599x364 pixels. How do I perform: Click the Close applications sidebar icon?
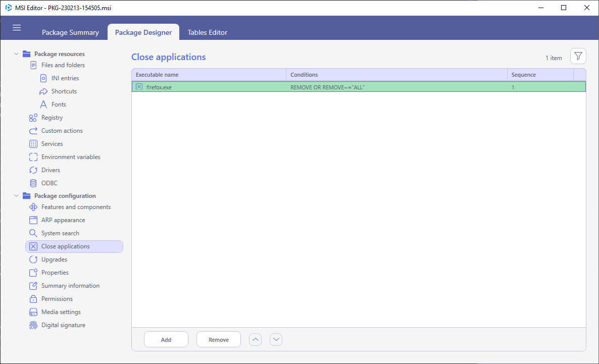(x=33, y=246)
